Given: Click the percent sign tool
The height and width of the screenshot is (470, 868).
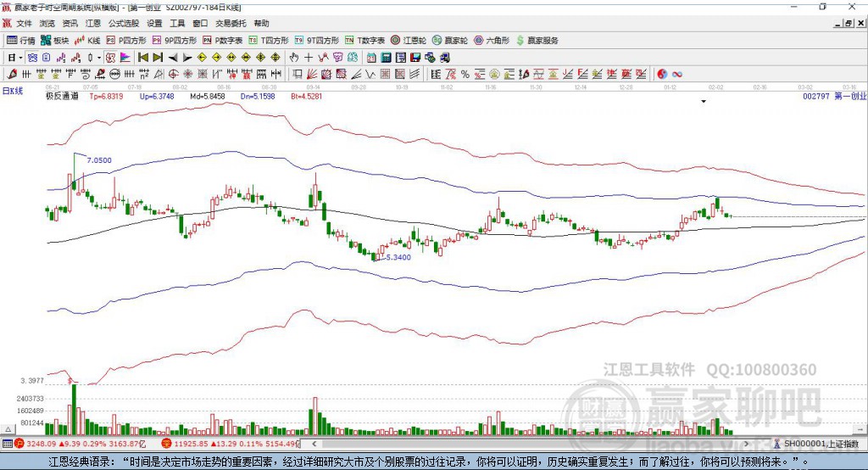Looking at the screenshot, I should [x=465, y=75].
